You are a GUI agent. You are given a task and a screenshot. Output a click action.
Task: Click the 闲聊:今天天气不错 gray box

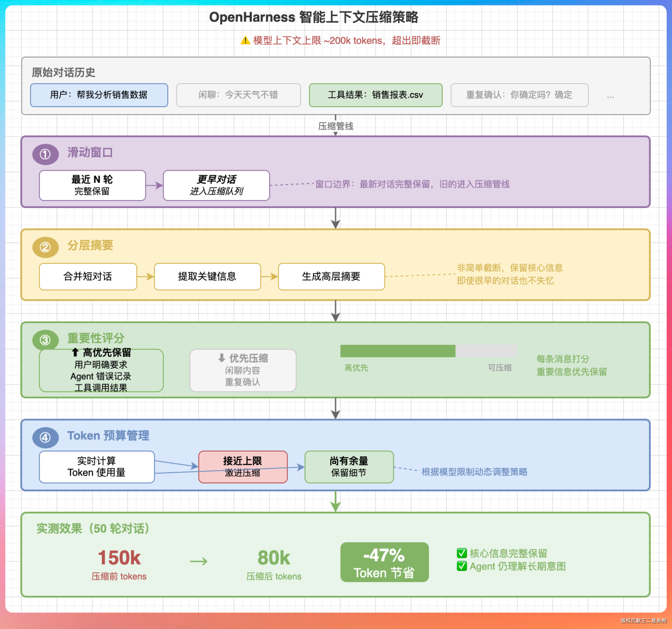point(238,95)
